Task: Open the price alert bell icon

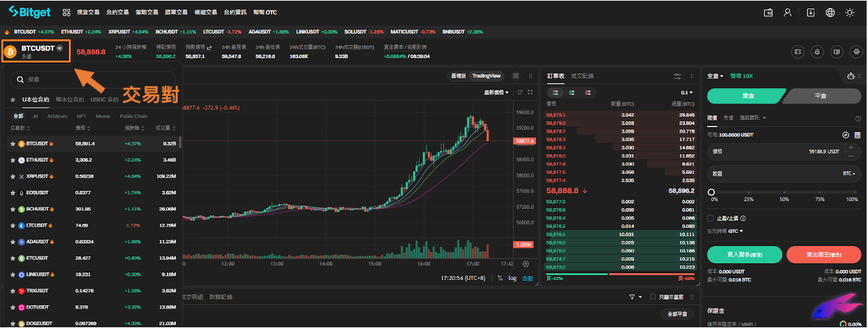Action: click(817, 51)
